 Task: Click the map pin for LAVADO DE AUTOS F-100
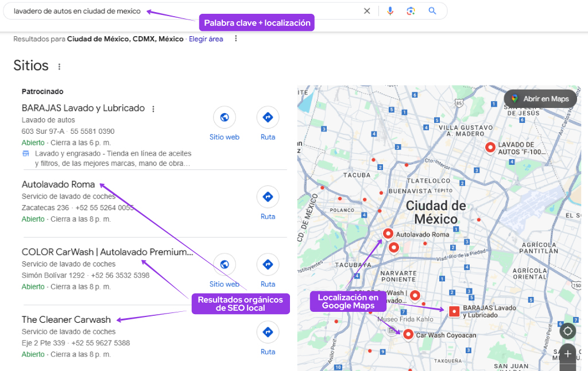pyautogui.click(x=490, y=148)
